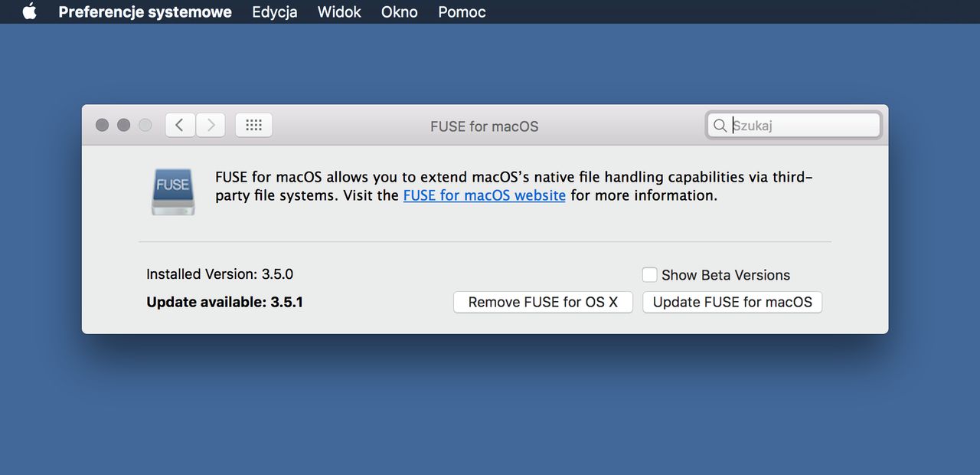Viewport: 980px width, 475px height.
Task: Click the Update available 3.5.1 label
Action: click(x=224, y=302)
